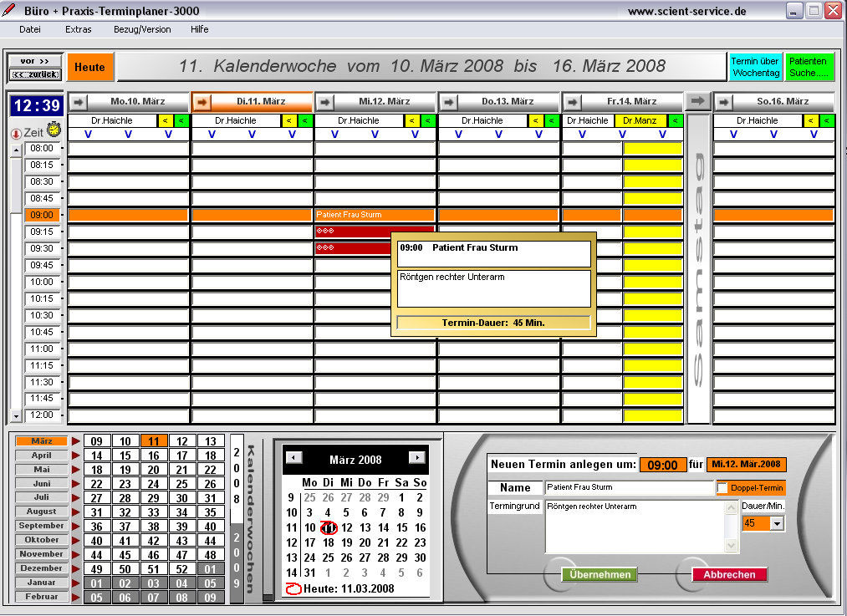Expand the last V arrow under Friday's Dr.Manz
The height and width of the screenshot is (616, 847).
tap(662, 135)
